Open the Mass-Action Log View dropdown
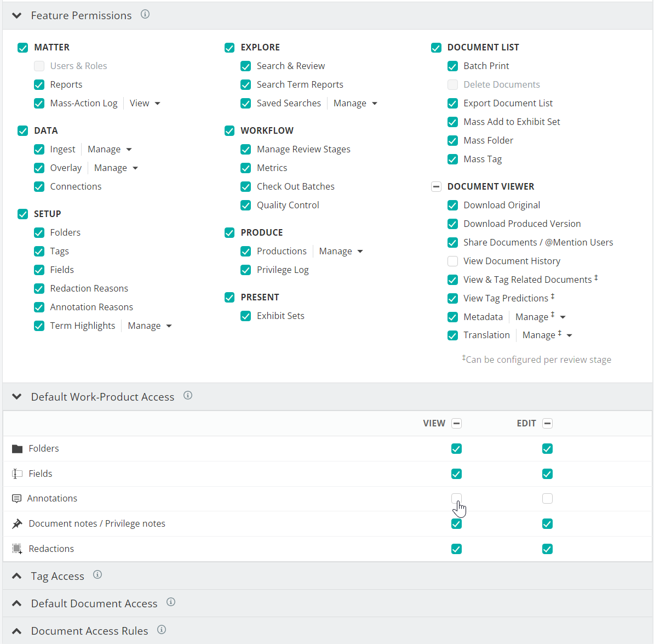 coord(145,103)
